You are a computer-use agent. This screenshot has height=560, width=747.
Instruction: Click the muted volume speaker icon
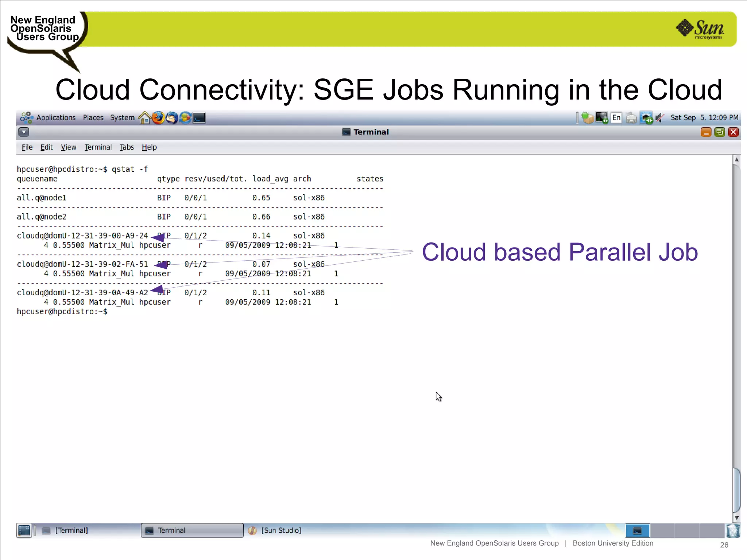pos(660,118)
